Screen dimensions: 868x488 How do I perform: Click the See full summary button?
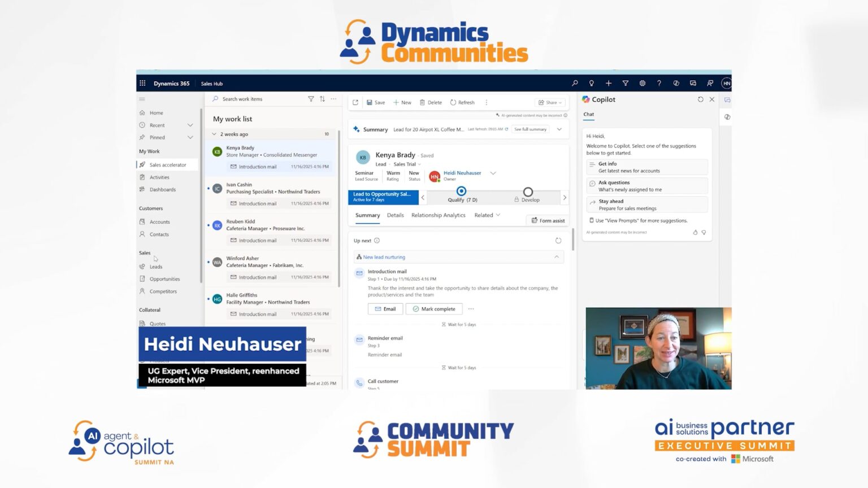click(x=530, y=129)
